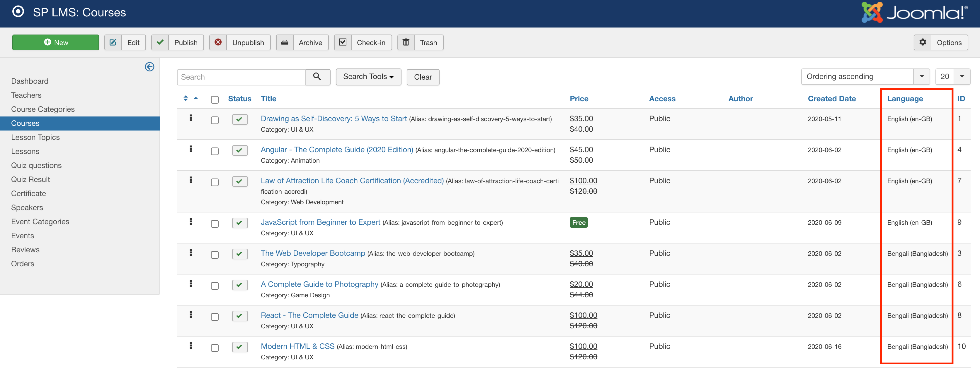
Task: Select checkbox for JavaScript from Beginner to Expert
Action: click(215, 224)
